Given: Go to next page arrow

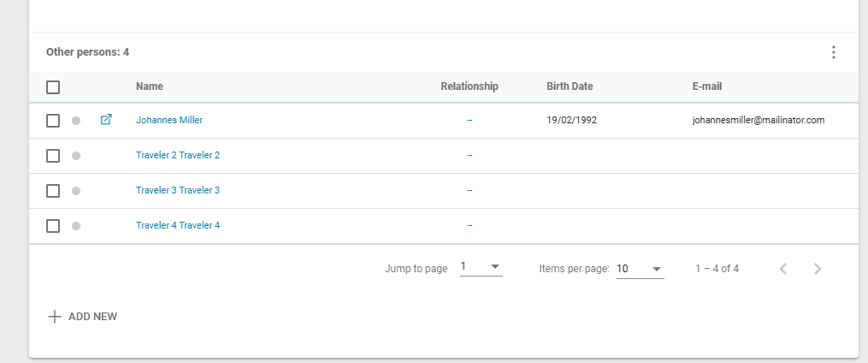Looking at the screenshot, I should tap(818, 269).
